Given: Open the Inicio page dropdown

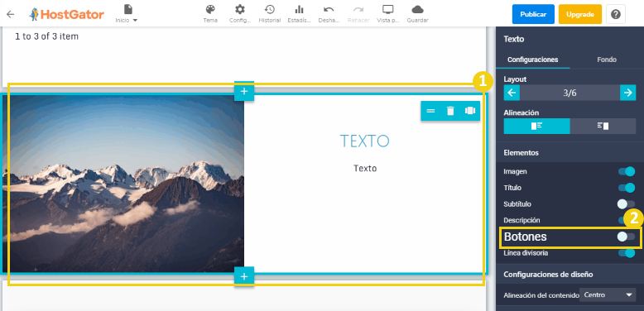Looking at the screenshot, I should click(x=127, y=13).
